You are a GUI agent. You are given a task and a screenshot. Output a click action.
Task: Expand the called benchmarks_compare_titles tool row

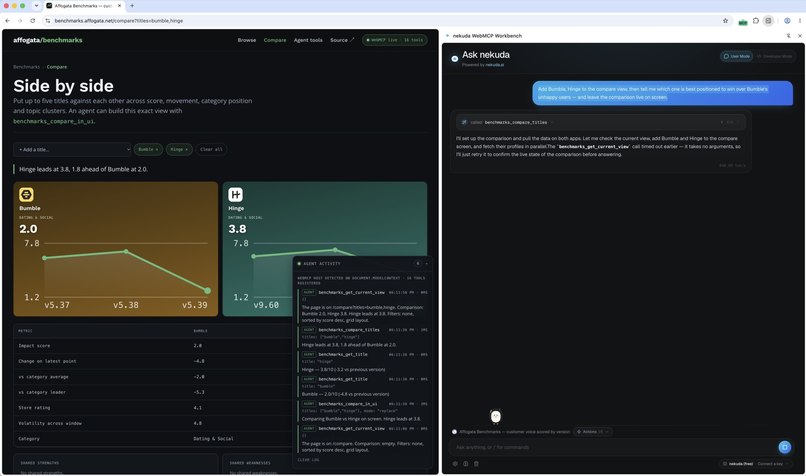[600, 122]
